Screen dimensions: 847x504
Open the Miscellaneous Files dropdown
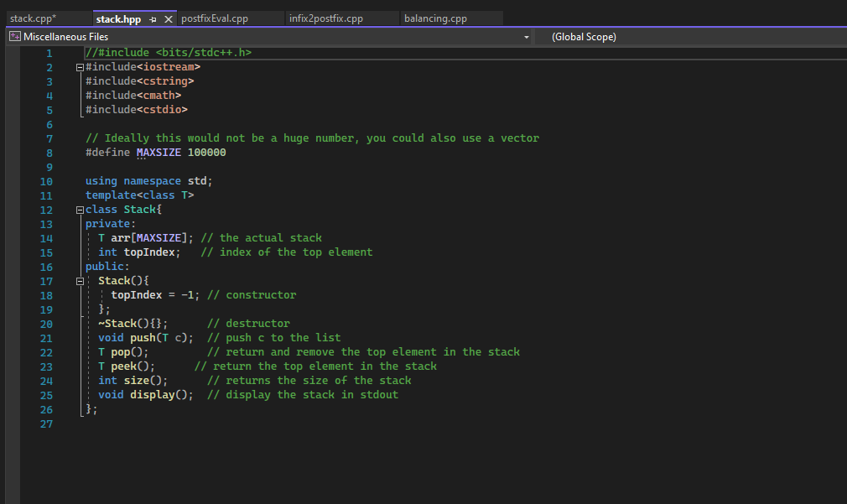(x=526, y=36)
